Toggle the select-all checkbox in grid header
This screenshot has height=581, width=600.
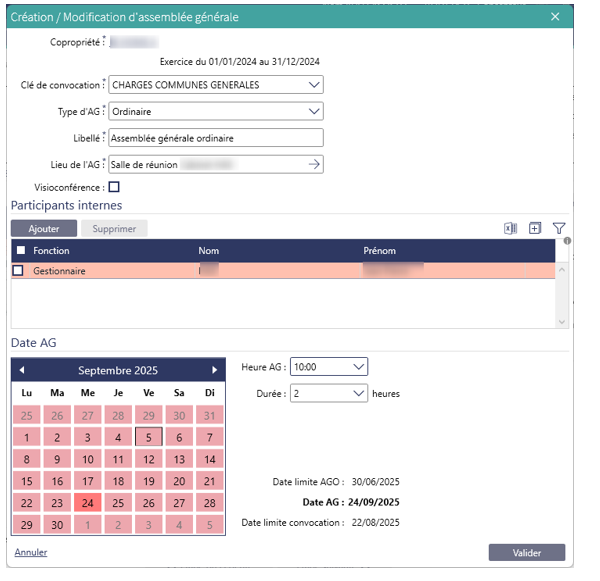tap(21, 250)
